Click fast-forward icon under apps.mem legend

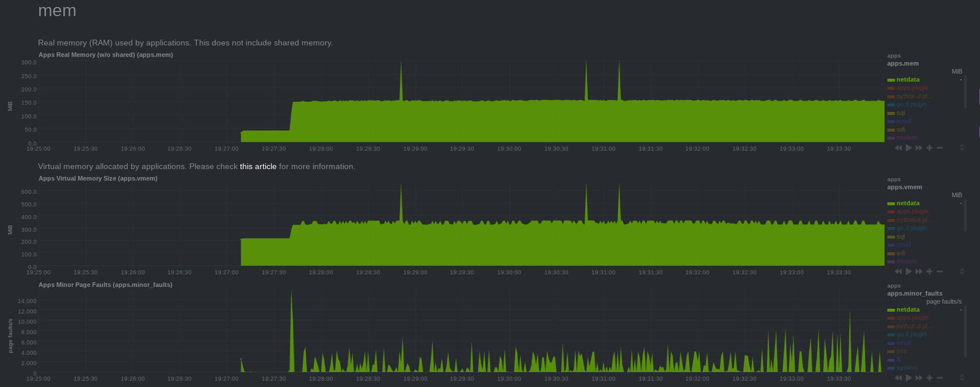[x=919, y=148]
